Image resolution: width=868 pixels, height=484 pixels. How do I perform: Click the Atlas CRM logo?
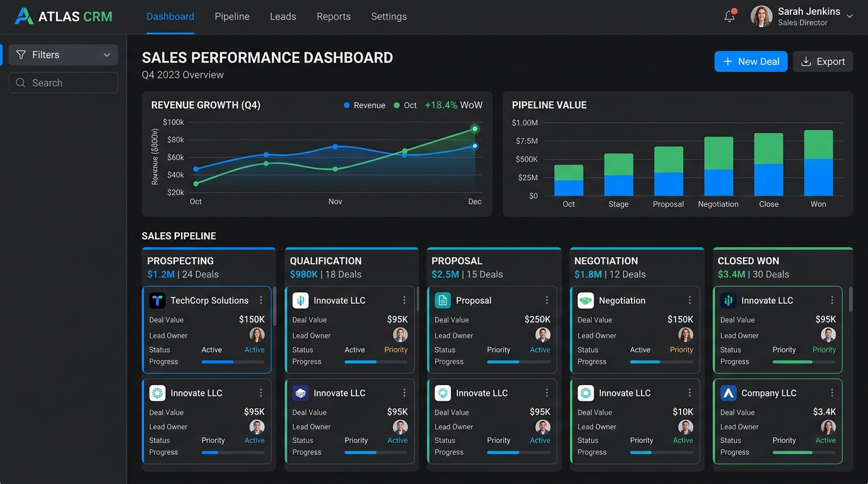tap(63, 16)
